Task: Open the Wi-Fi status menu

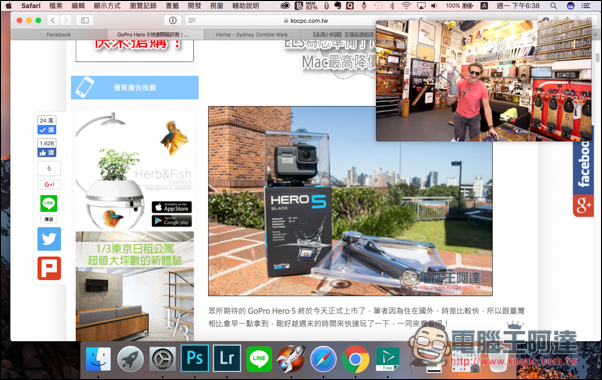Action: click(x=406, y=5)
